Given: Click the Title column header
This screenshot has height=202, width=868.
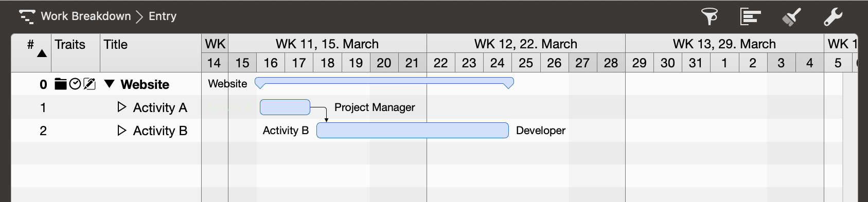Looking at the screenshot, I should coord(151,52).
